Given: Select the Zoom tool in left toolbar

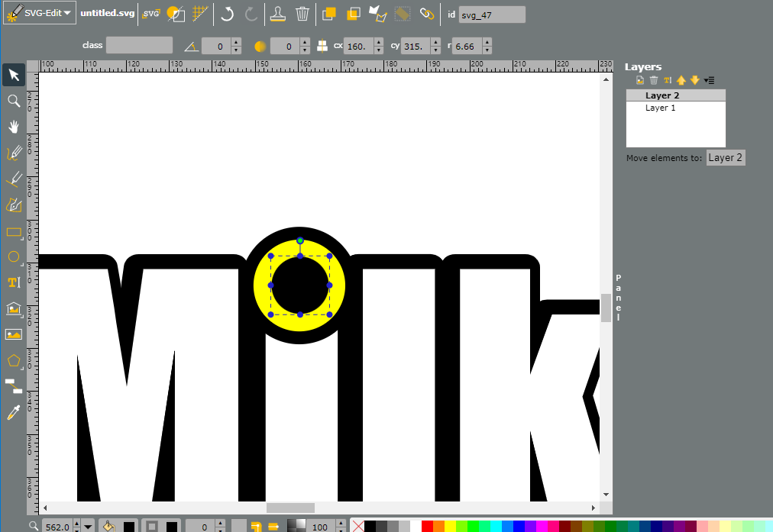Looking at the screenshot, I should click(x=14, y=101).
